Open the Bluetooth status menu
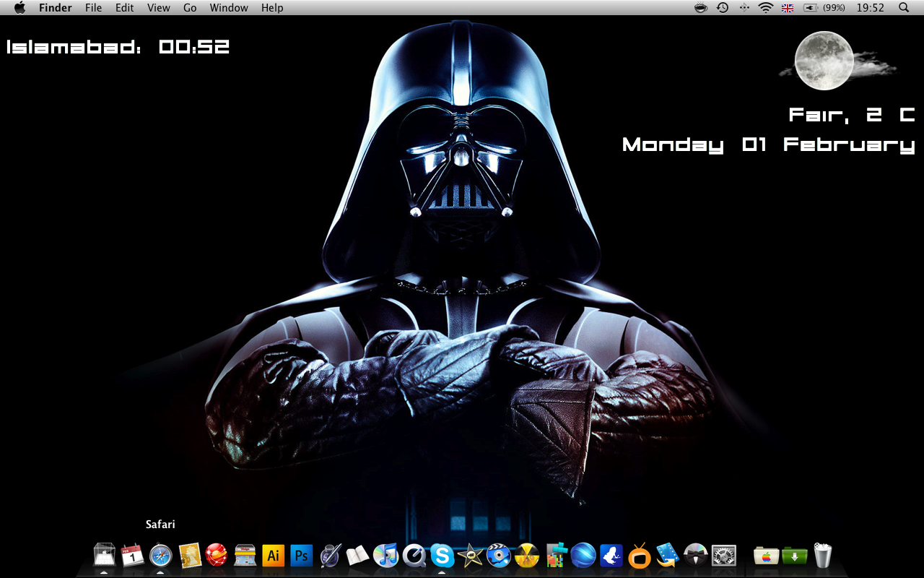Screen dimensions: 924x578 point(744,8)
